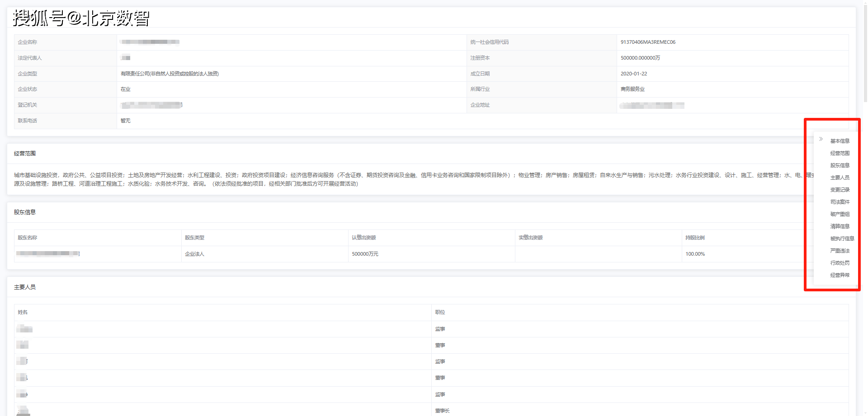
Task: Click the 认缴出资额 column header
Action: 364,238
